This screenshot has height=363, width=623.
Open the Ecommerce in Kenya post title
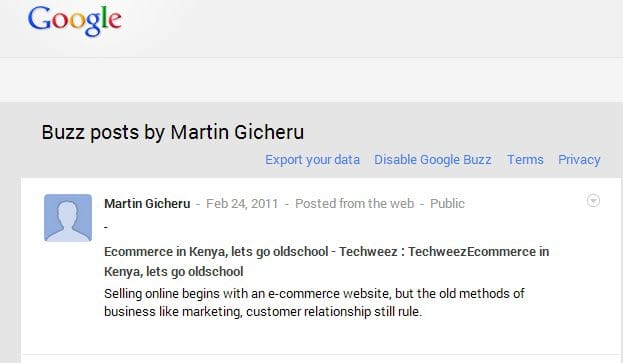coord(326,261)
